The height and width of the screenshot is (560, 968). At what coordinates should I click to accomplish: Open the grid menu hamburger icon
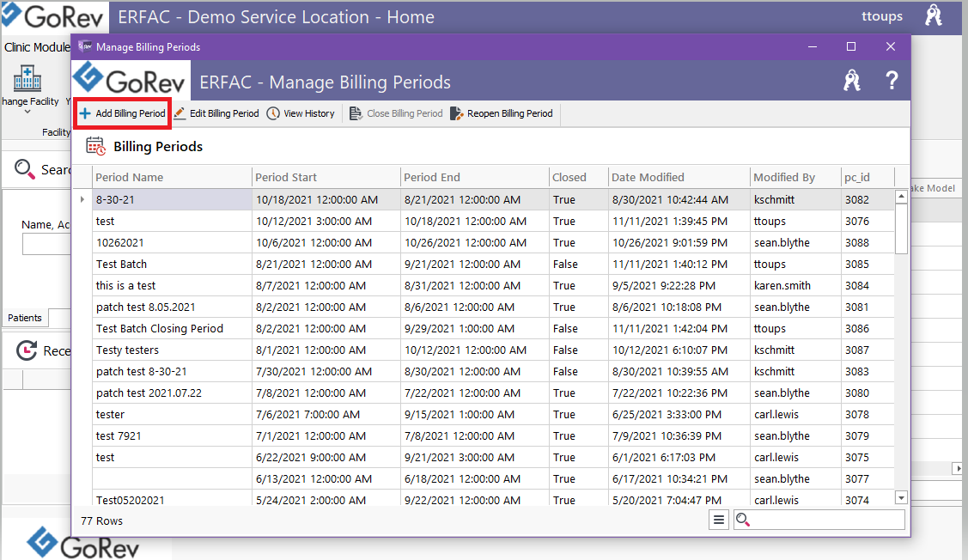tap(719, 520)
